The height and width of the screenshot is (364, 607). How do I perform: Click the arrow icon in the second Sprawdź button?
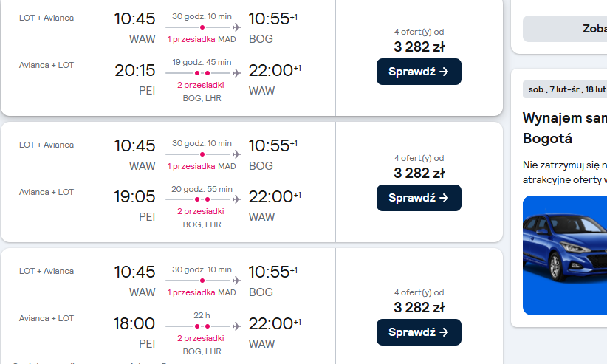[444, 198]
